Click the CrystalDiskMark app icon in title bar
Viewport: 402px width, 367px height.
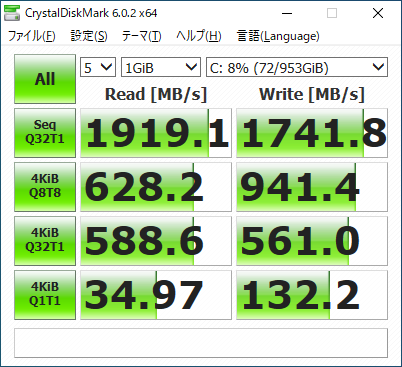12,13
